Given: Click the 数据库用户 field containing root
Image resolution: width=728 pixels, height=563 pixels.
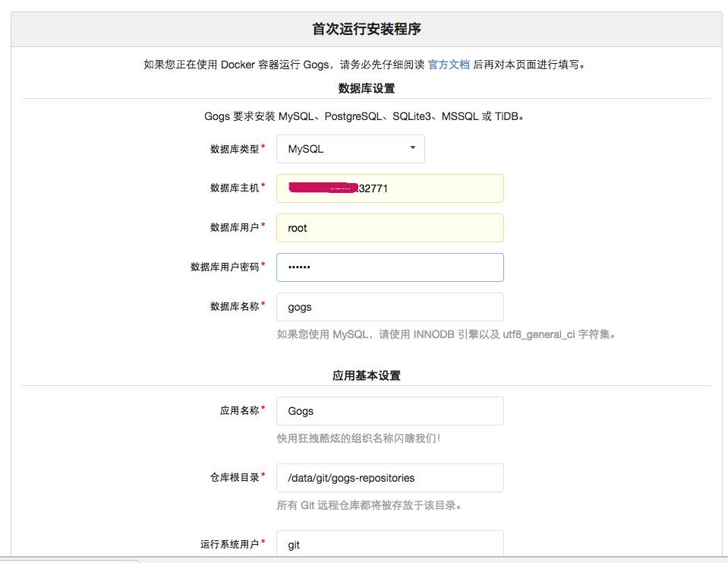Looking at the screenshot, I should [390, 228].
